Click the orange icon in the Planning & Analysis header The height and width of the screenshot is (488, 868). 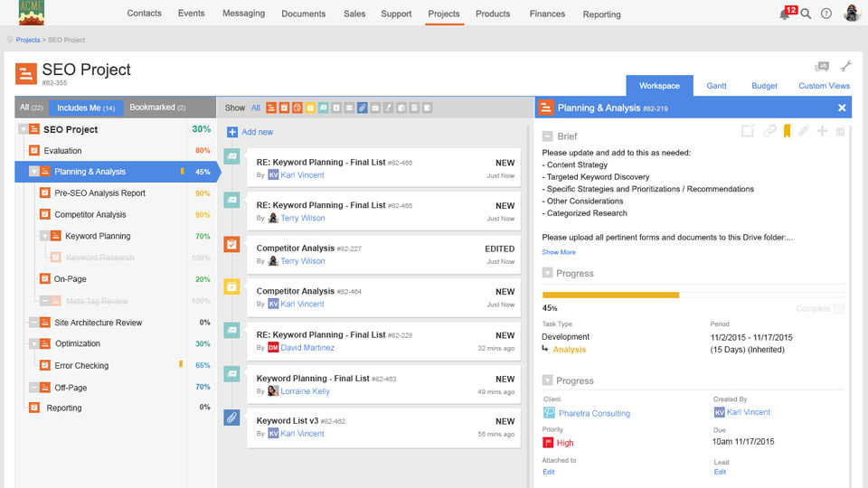pyautogui.click(x=546, y=108)
